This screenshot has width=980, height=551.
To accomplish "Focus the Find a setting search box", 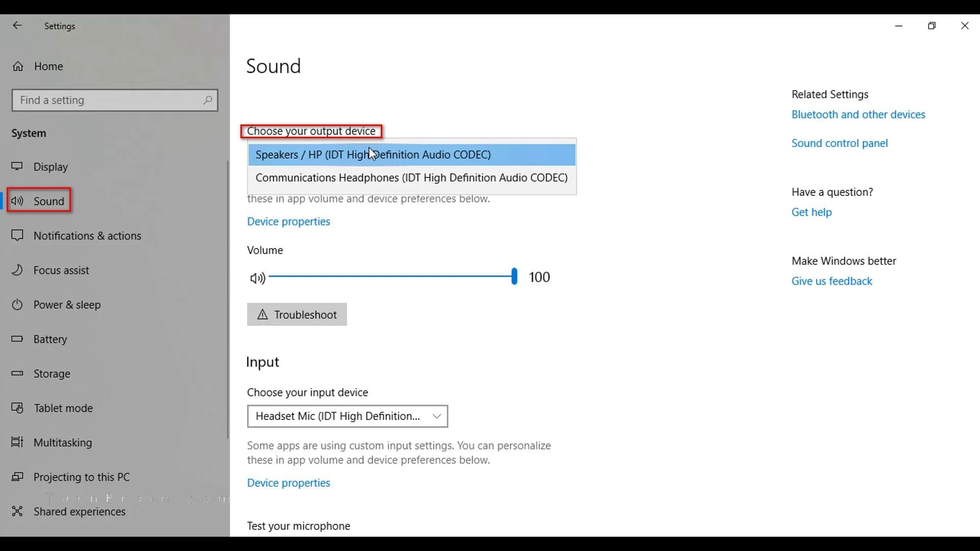I will click(115, 100).
